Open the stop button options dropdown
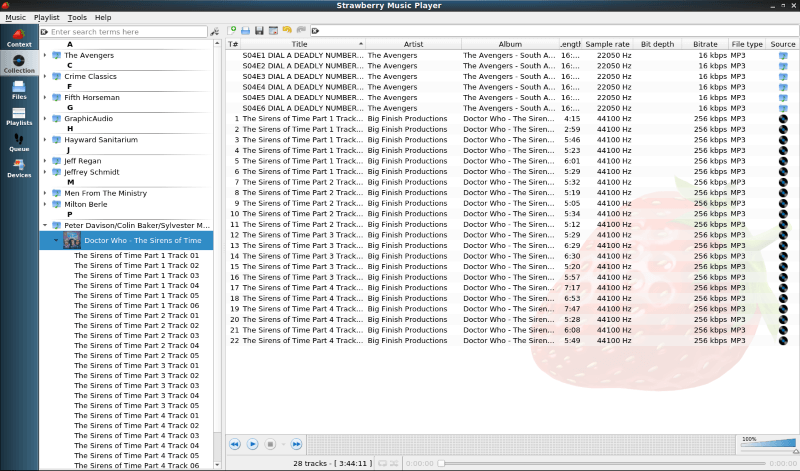This screenshot has width=800, height=471. tap(283, 444)
